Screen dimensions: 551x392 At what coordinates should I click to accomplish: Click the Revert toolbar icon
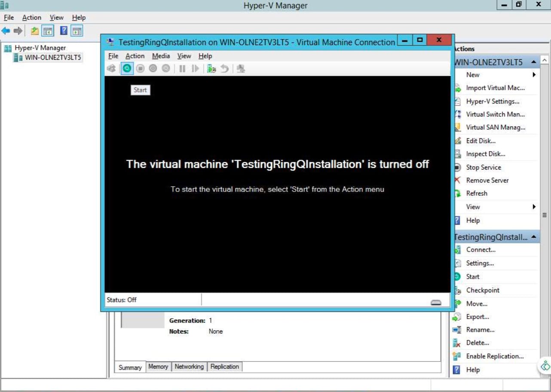224,68
